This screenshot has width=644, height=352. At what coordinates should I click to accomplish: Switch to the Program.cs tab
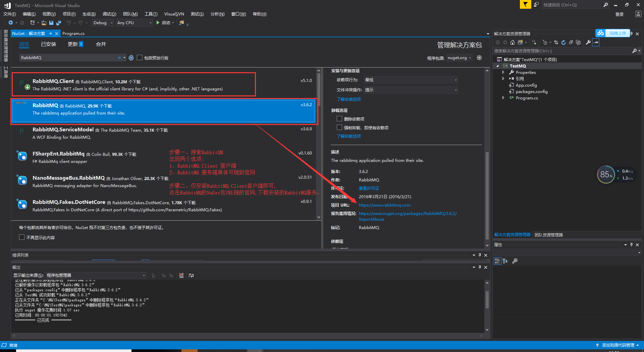point(73,34)
